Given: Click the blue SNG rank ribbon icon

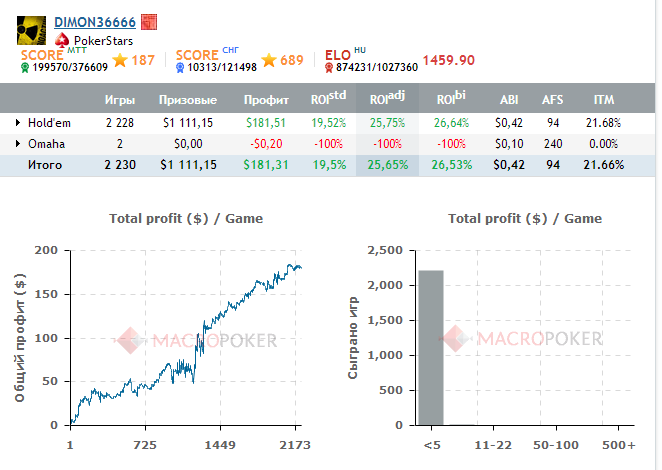Looking at the screenshot, I should click(180, 67).
